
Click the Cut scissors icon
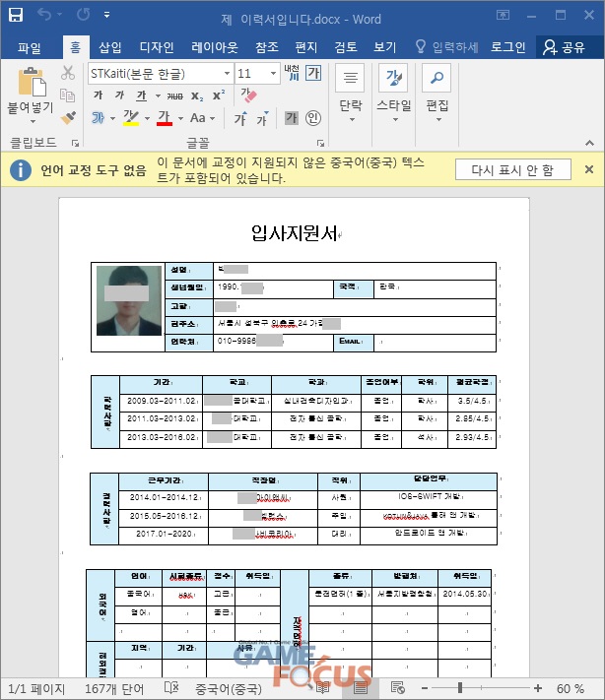tap(67, 73)
